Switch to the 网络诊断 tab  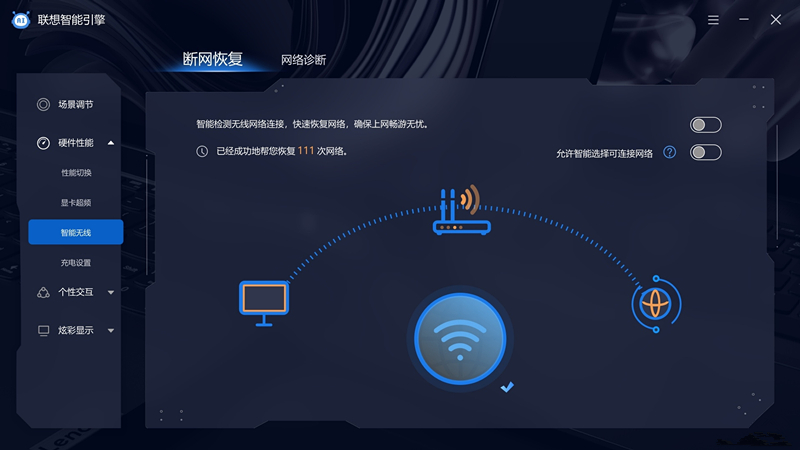(304, 60)
